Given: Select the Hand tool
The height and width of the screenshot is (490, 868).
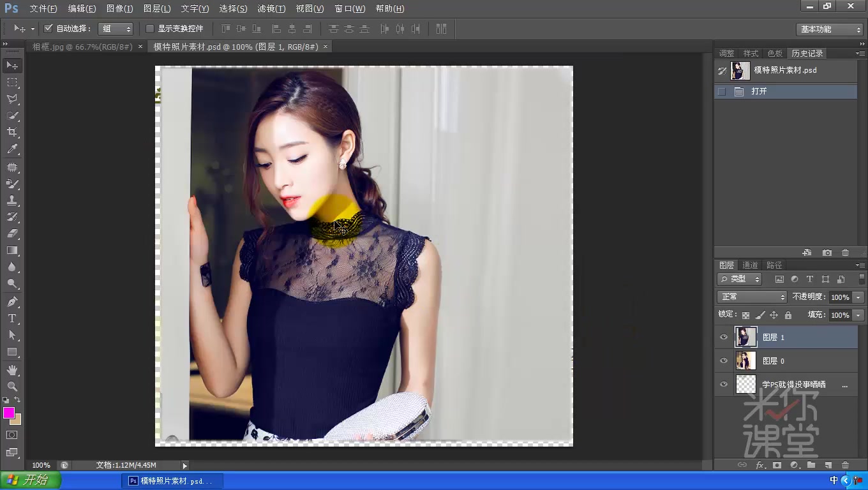Looking at the screenshot, I should [11, 369].
